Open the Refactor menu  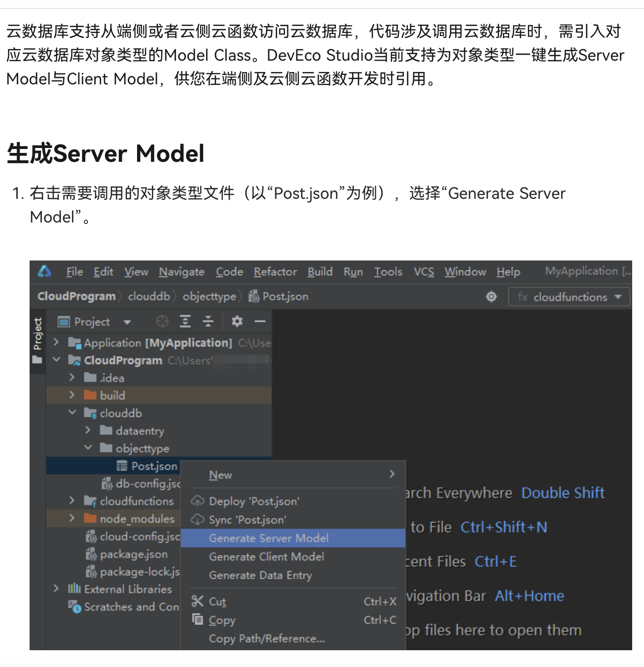click(275, 272)
